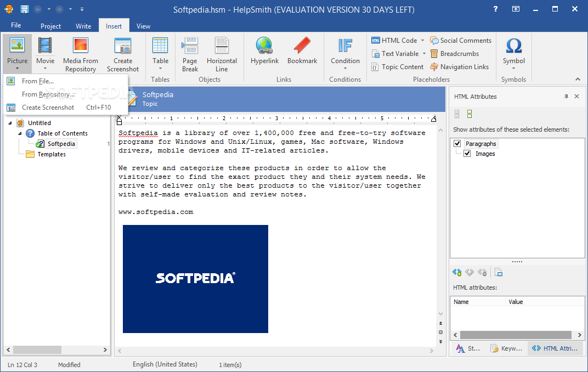588x372 pixels.
Task: Select the HTML Attributes bottom tab
Action: pyautogui.click(x=555, y=348)
